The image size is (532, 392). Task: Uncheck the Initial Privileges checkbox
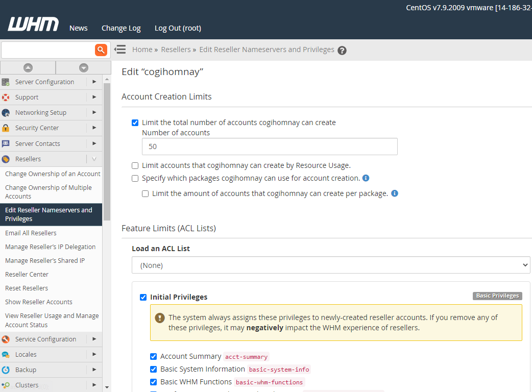143,297
